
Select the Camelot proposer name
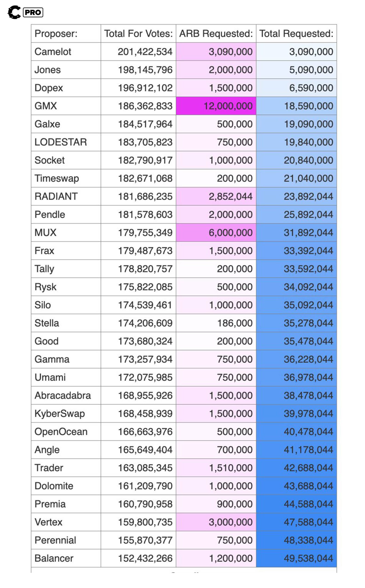point(53,52)
